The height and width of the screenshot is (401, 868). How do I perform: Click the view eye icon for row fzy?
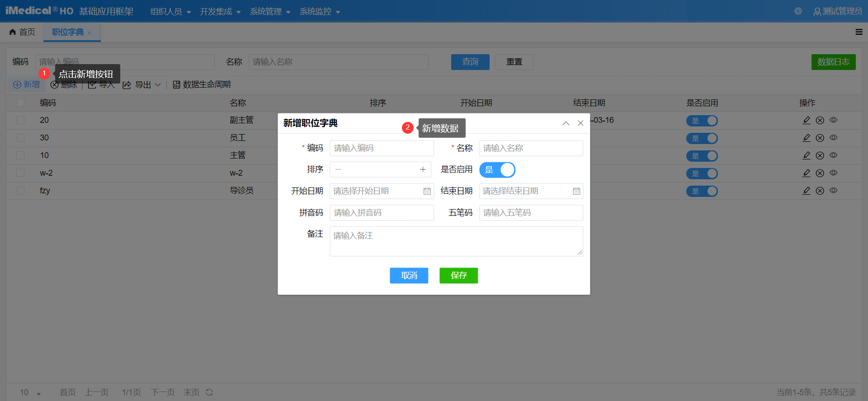(x=834, y=191)
